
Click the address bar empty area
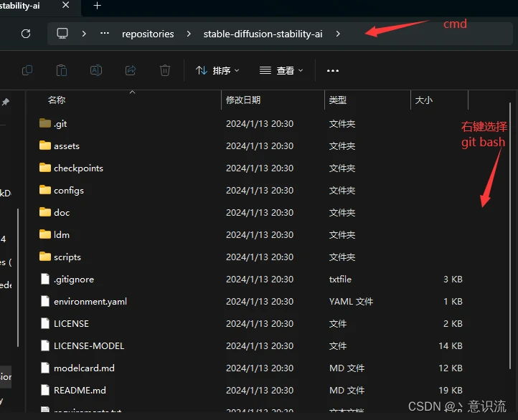(426, 34)
